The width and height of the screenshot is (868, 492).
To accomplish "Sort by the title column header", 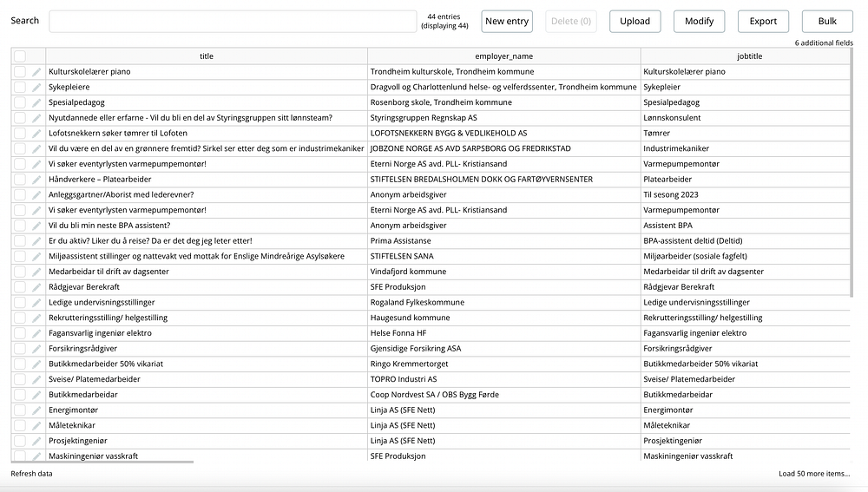I will [207, 56].
